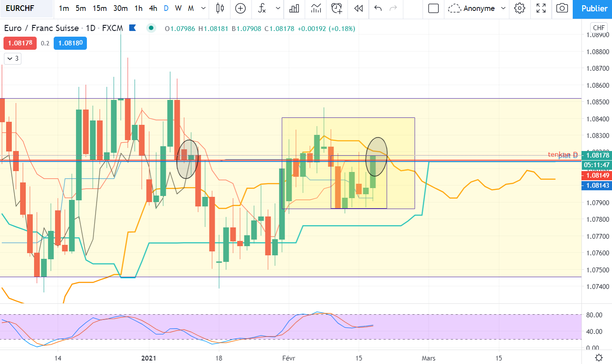Image resolution: width=612 pixels, height=364 pixels.
Task: Open the indicator templates dropdown arrow
Action: 278,8
